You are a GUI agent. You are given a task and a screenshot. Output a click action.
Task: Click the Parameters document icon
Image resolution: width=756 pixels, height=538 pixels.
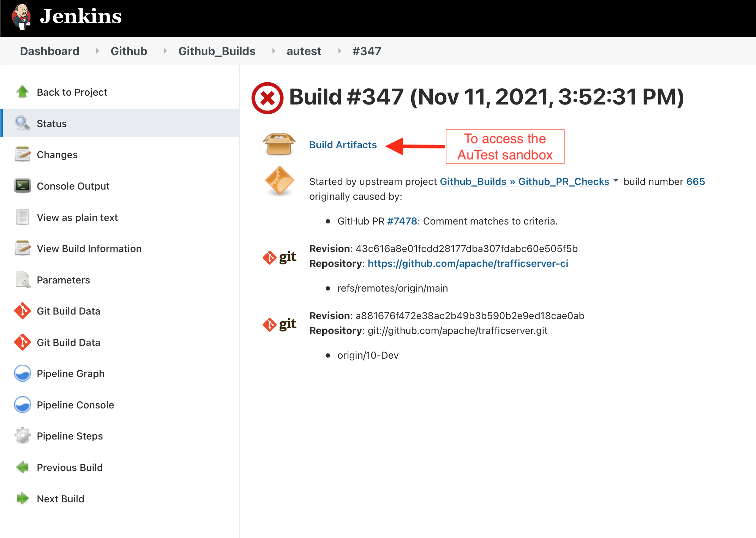click(23, 280)
